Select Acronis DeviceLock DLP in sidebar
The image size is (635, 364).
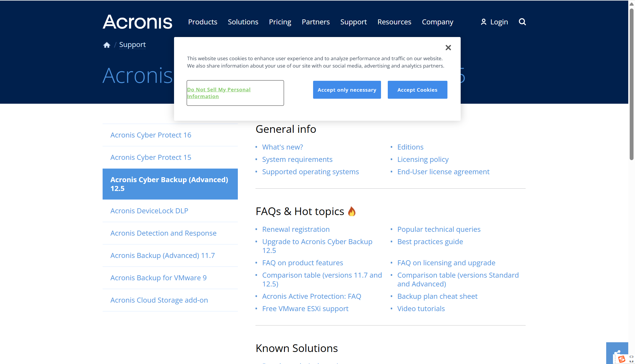(149, 211)
